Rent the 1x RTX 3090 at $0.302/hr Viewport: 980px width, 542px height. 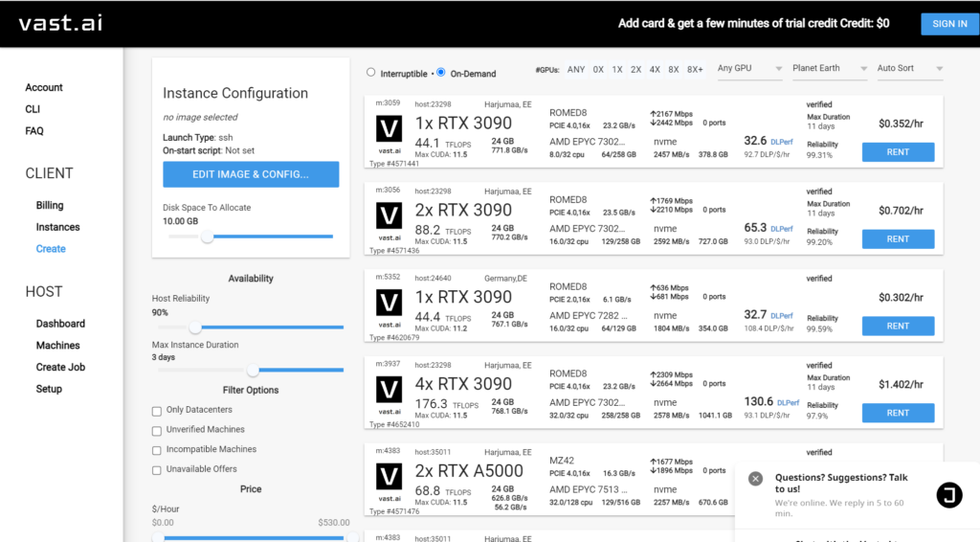point(898,326)
